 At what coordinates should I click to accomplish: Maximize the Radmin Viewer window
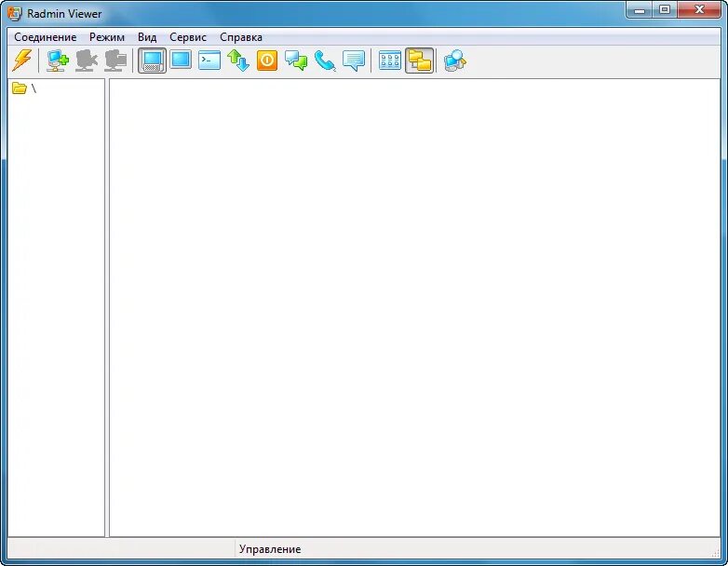(x=665, y=9)
